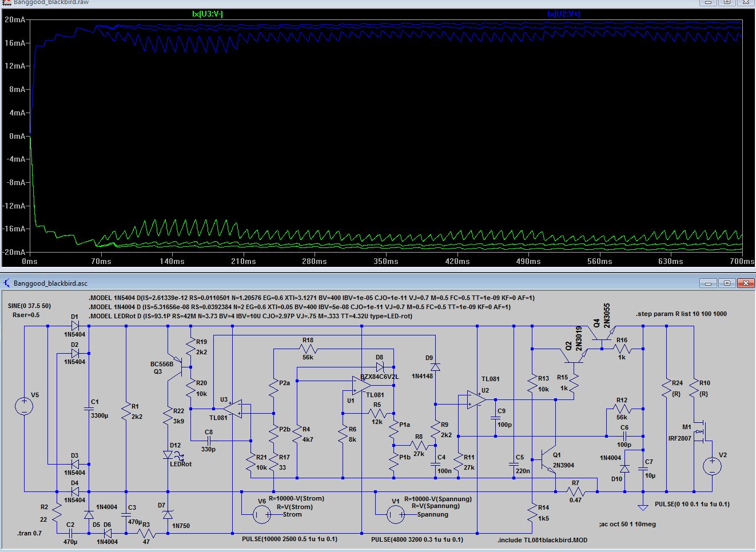The width and height of the screenshot is (756, 552).
Task: Click the time axis at 350ms label
Action: point(386,261)
